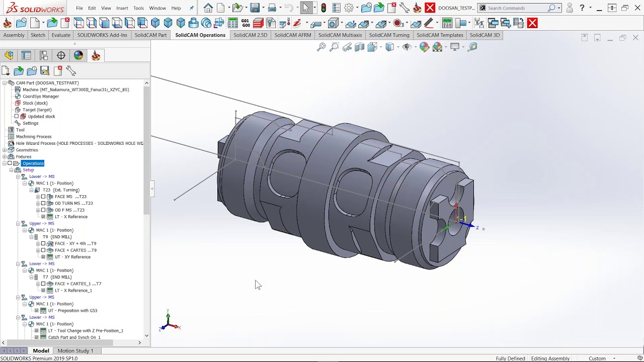The width and height of the screenshot is (644, 362).
Task: Click the SolidCAM calculator icon
Action: coord(233,23)
